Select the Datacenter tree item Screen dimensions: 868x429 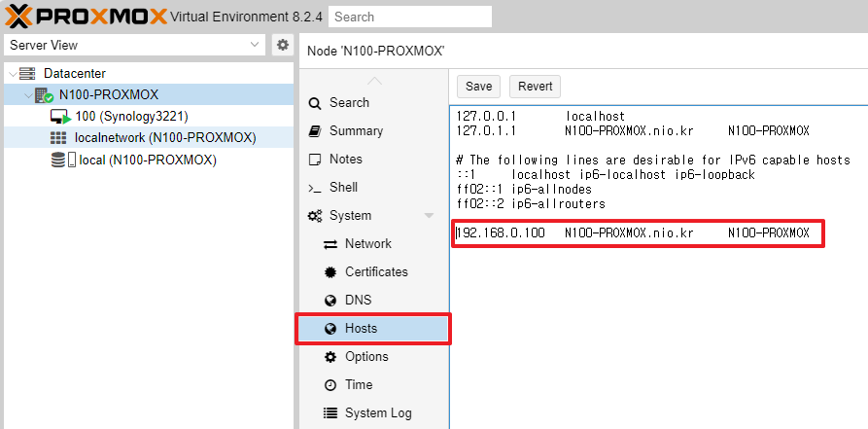[75, 73]
